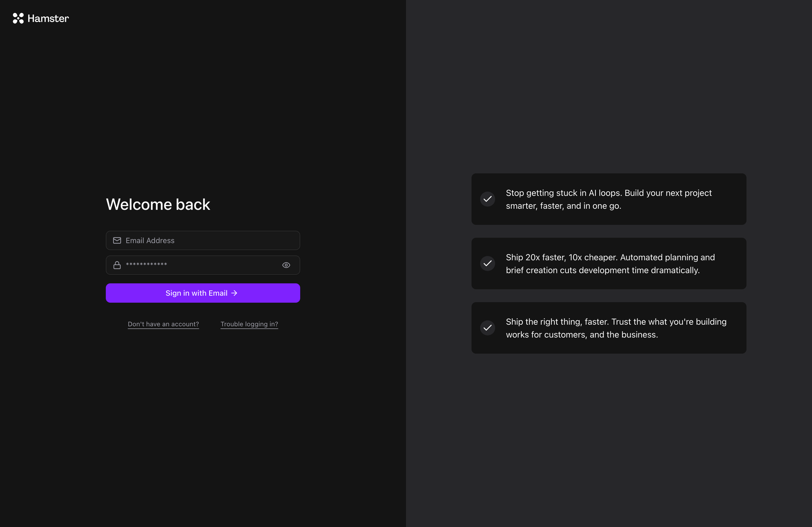Show password with the eye icon
Image resolution: width=812 pixels, height=527 pixels.
(286, 265)
